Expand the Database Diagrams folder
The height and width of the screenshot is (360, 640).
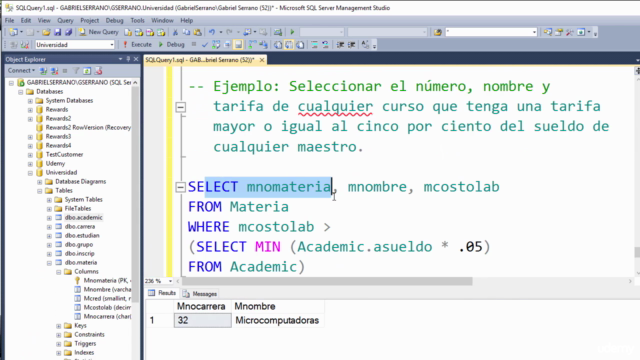point(40,182)
